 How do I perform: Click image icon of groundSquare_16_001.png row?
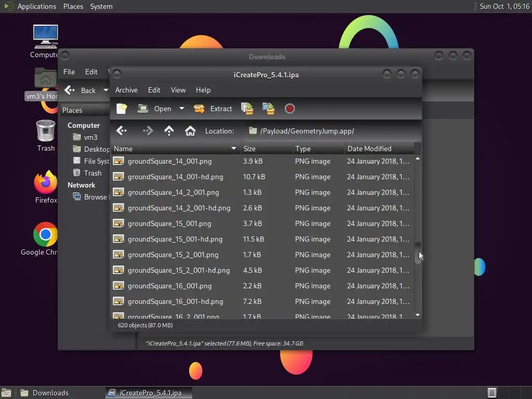[118, 286]
